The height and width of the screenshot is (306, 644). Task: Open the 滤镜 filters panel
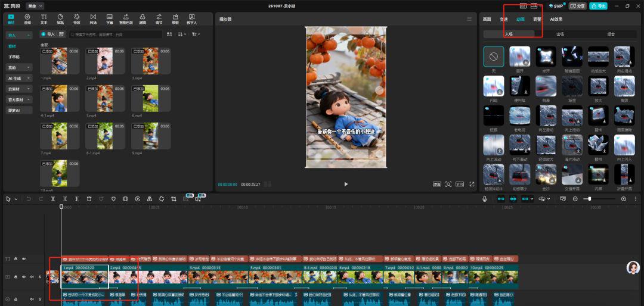pos(143,19)
